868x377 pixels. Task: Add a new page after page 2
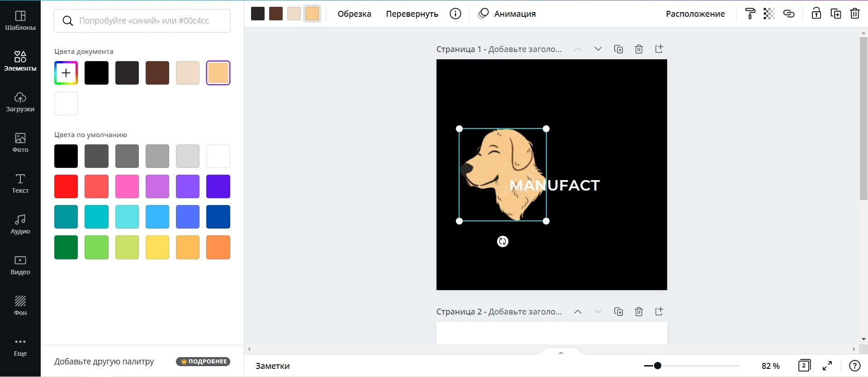(x=659, y=311)
